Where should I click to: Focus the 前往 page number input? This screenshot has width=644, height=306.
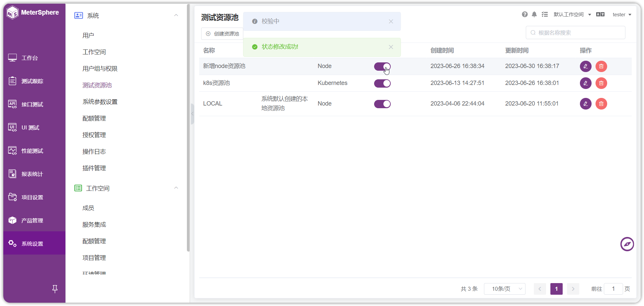coord(613,289)
